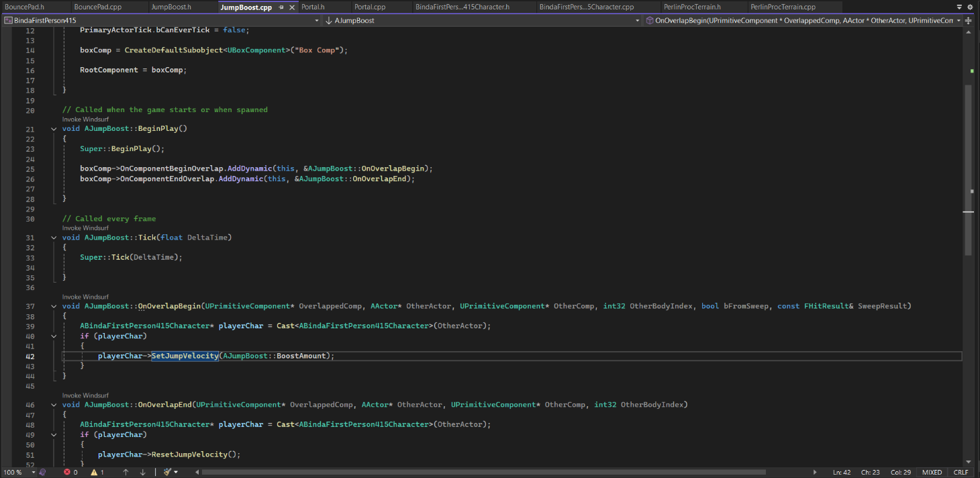
Task: Click the error count icon in status bar
Action: click(67, 472)
